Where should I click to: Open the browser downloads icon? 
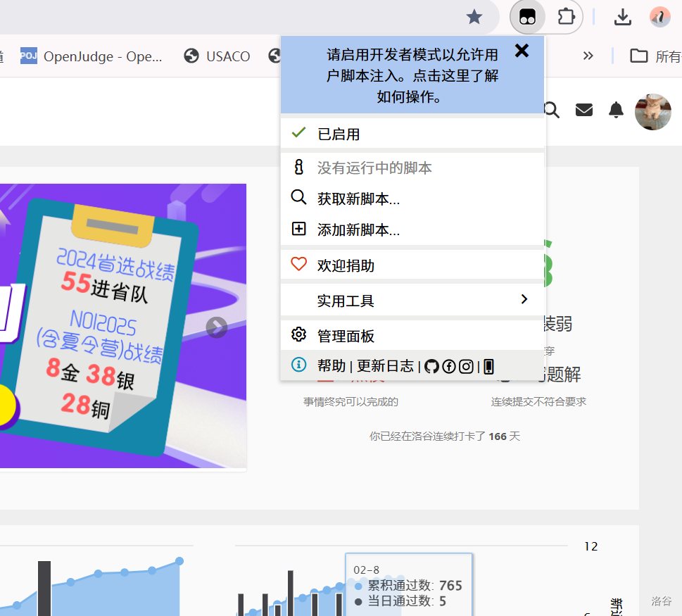click(622, 17)
